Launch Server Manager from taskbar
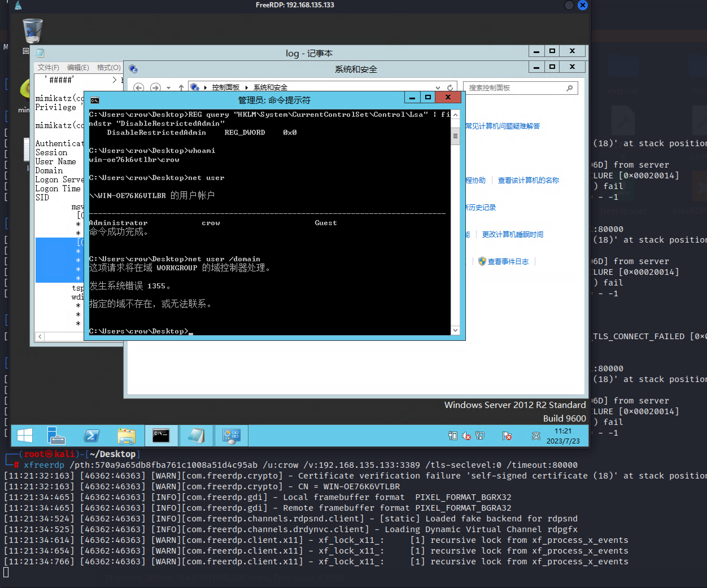 coord(56,436)
